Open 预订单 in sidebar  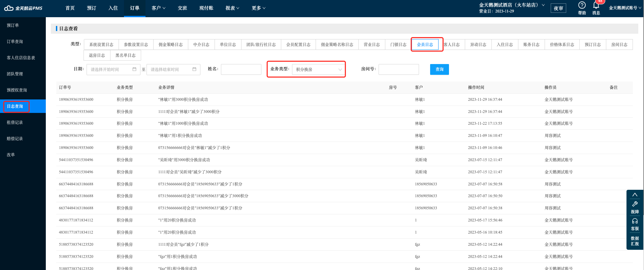[x=13, y=25]
